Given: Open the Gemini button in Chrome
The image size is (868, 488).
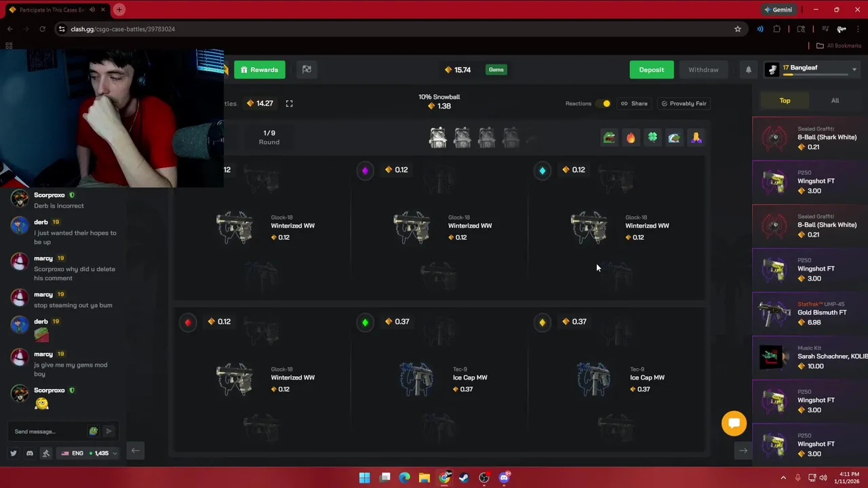Looking at the screenshot, I should (x=778, y=9).
